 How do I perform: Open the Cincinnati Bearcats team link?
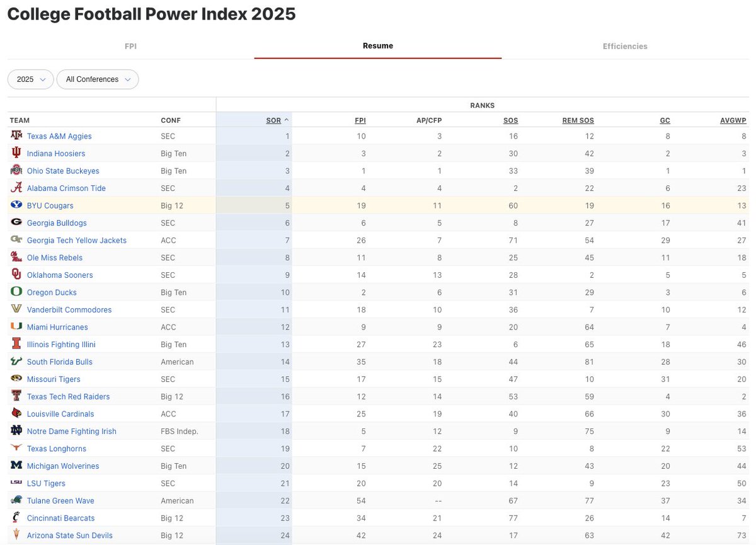coord(60,517)
